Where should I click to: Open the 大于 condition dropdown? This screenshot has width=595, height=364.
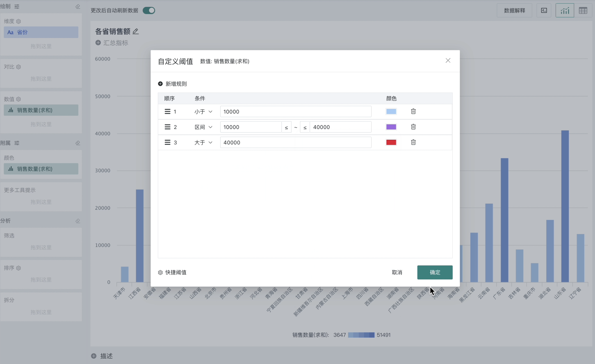[203, 143]
